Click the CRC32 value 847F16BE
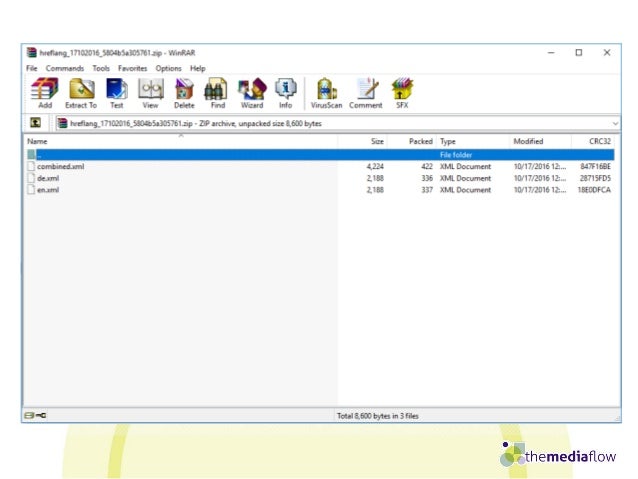 (x=595, y=166)
